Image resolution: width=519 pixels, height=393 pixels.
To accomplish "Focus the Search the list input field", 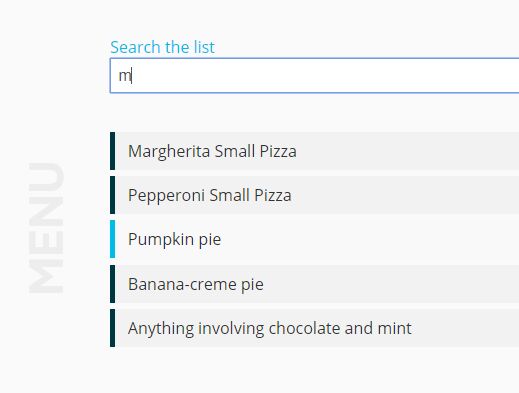I will [314, 75].
